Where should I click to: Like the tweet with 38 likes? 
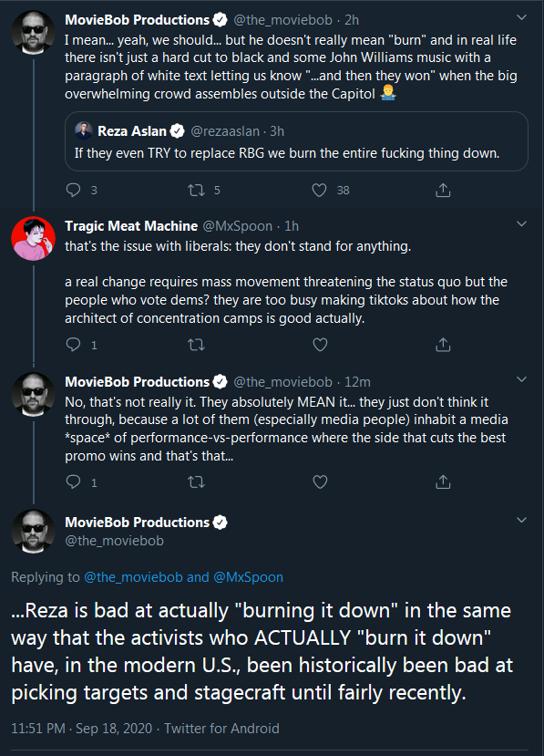[320, 190]
